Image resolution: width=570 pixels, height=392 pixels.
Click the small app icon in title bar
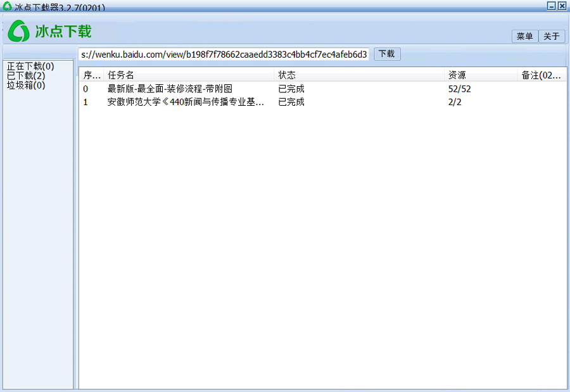(x=7, y=7)
